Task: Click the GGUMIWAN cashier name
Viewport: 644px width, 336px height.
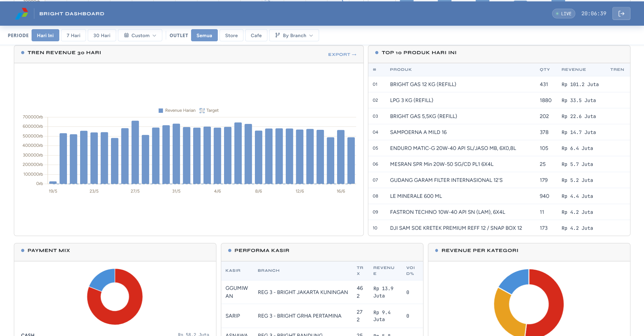Action: pos(237,292)
